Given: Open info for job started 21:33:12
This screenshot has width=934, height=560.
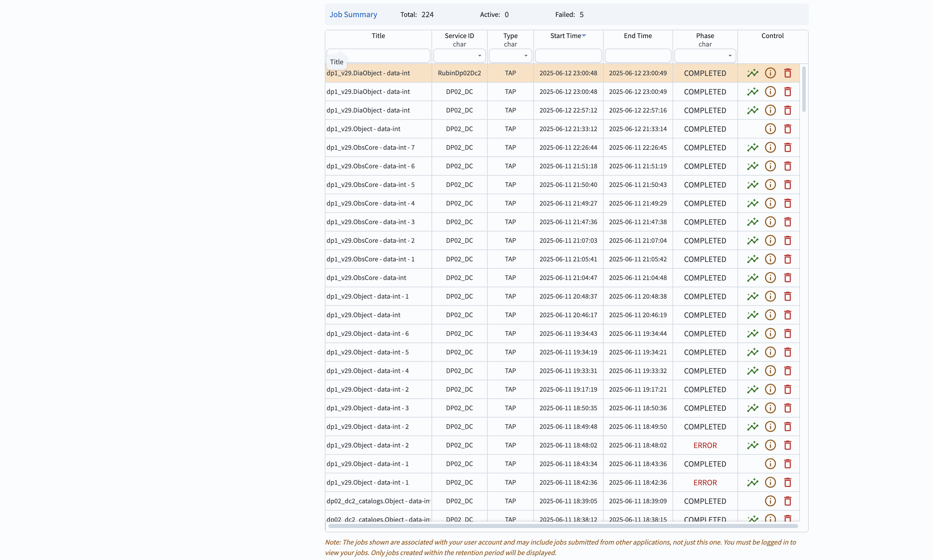Looking at the screenshot, I should [770, 129].
